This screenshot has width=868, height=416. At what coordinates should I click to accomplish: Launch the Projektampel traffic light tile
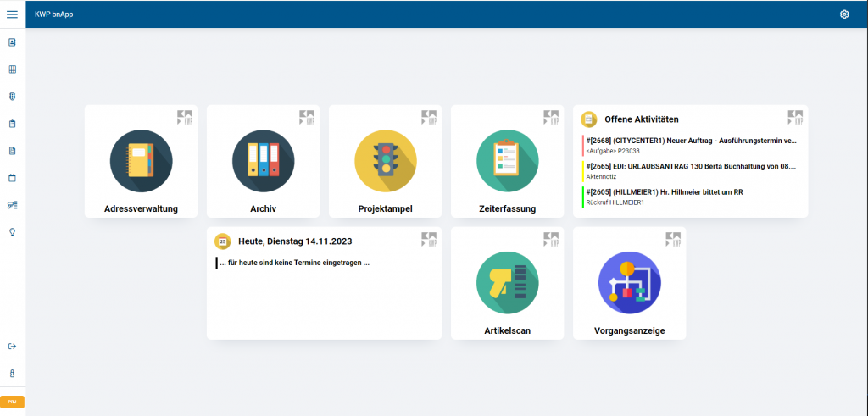click(x=385, y=161)
